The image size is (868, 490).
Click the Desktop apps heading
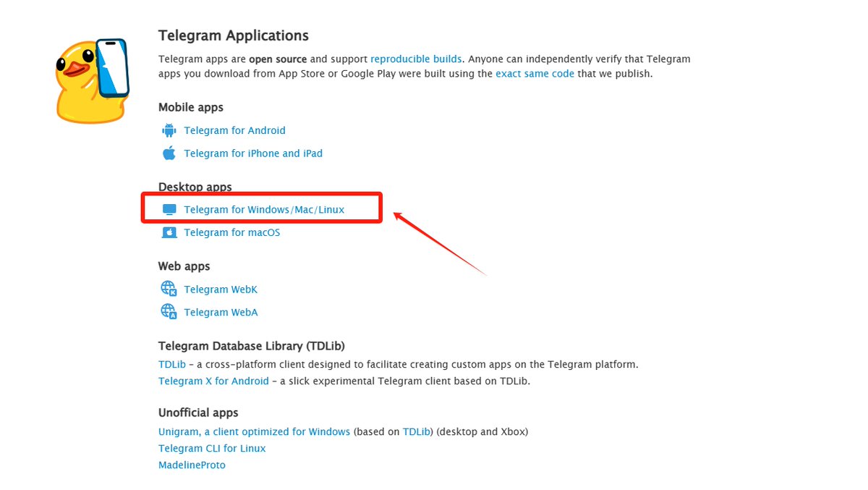195,187
